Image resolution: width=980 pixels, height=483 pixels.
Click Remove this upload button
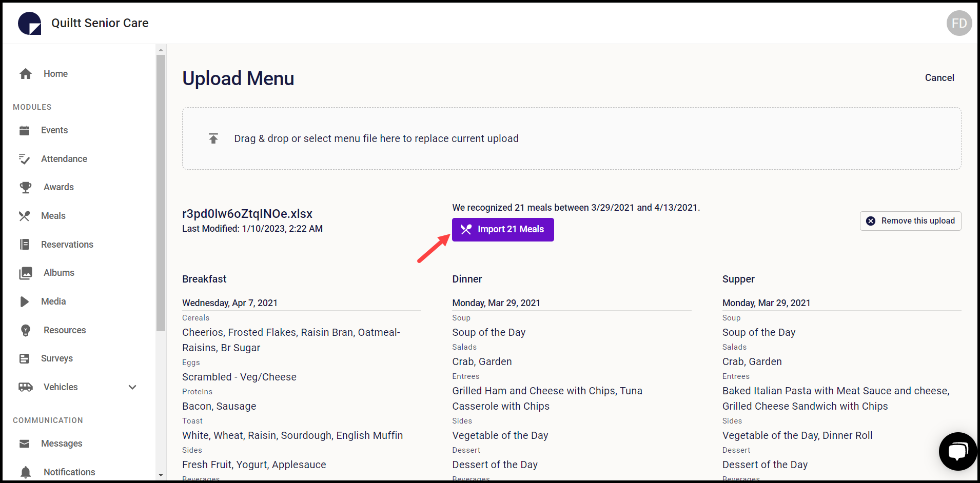coord(910,221)
